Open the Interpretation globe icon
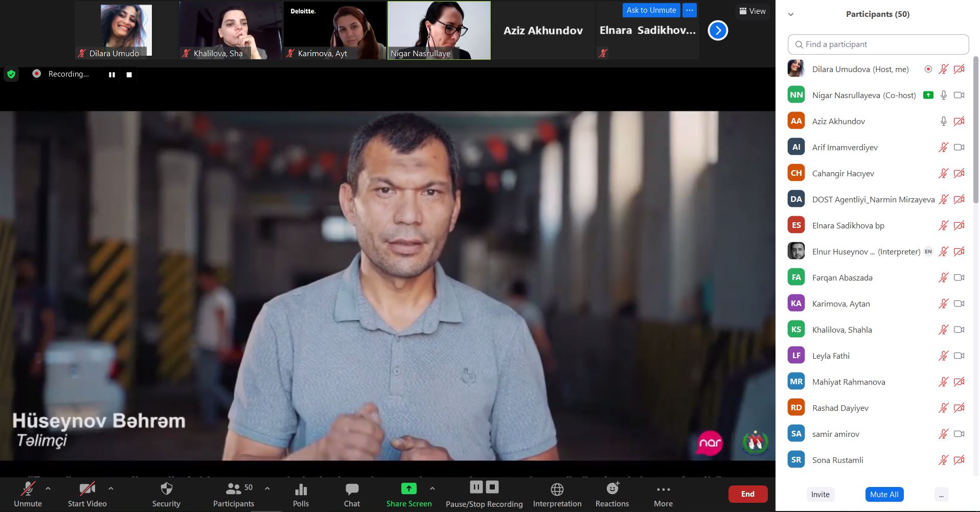Screen dimensions: 980x512 pos(557,490)
